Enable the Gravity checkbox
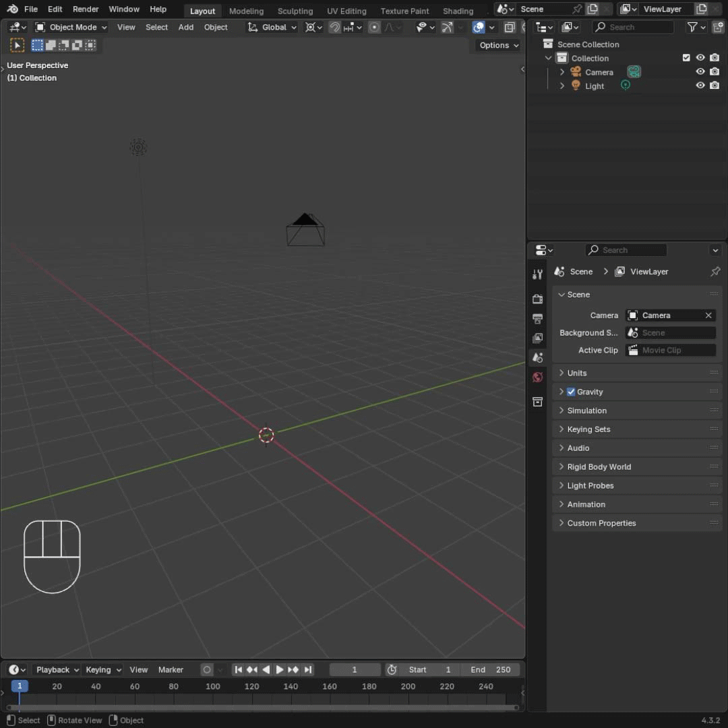Viewport: 728px width, 728px height. point(571,392)
